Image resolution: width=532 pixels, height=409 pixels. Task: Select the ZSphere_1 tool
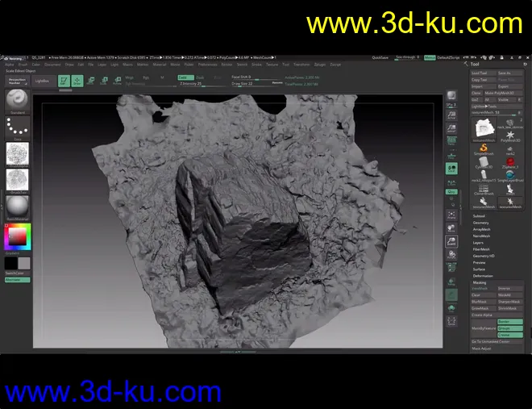[510, 163]
